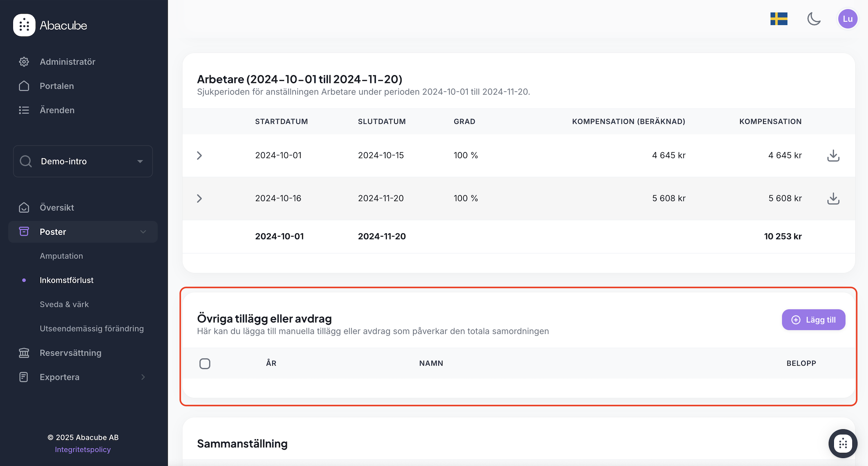This screenshot has width=868, height=466.
Task: Open language selector Swedish flag
Action: (779, 19)
